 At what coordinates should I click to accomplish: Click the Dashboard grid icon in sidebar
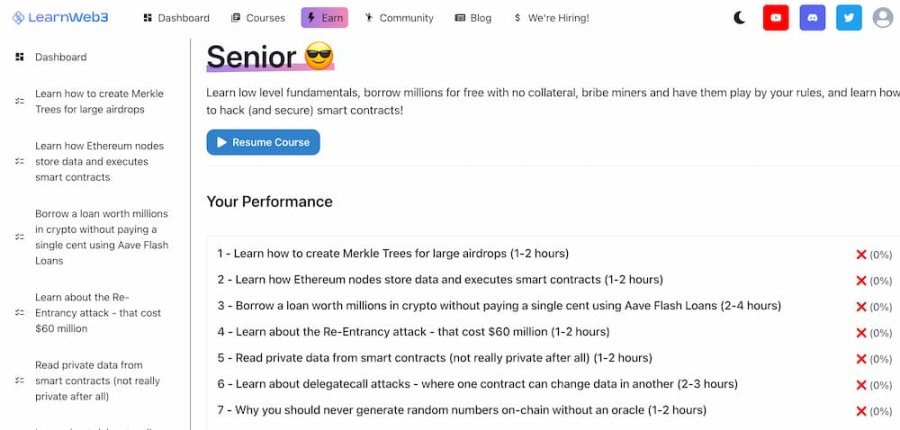click(x=19, y=57)
